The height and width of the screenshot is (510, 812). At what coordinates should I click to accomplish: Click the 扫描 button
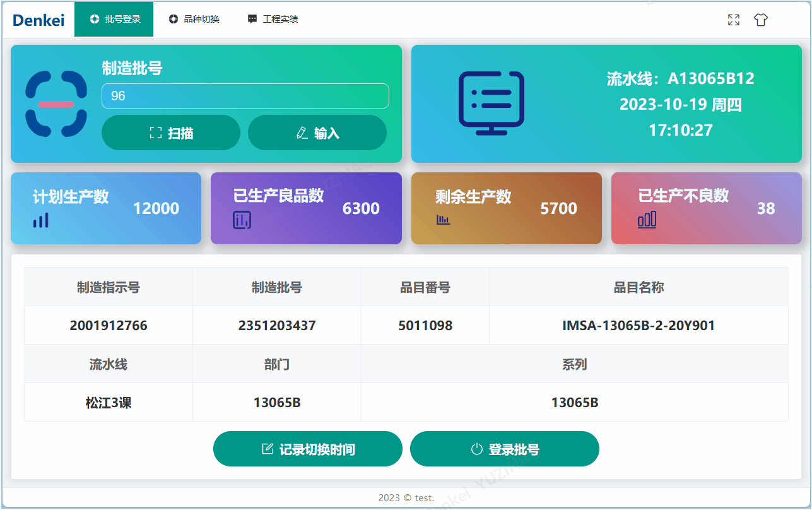(170, 133)
